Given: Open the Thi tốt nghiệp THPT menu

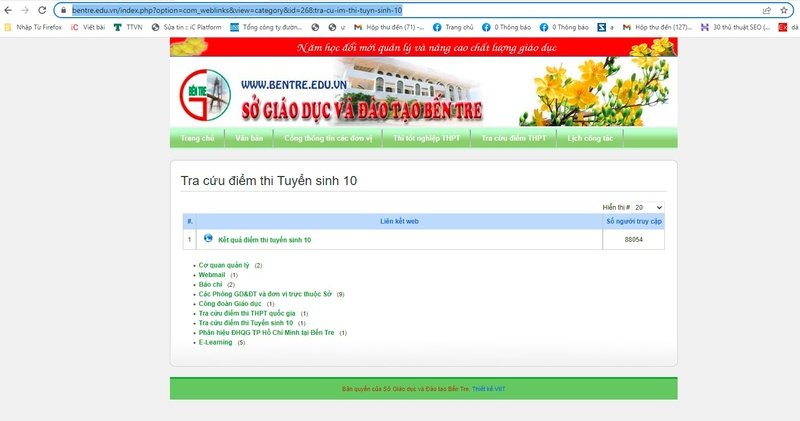Looking at the screenshot, I should (427, 138).
